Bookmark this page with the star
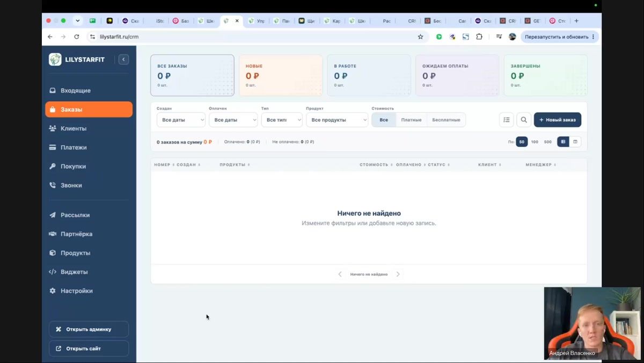The image size is (644, 363). click(x=420, y=37)
